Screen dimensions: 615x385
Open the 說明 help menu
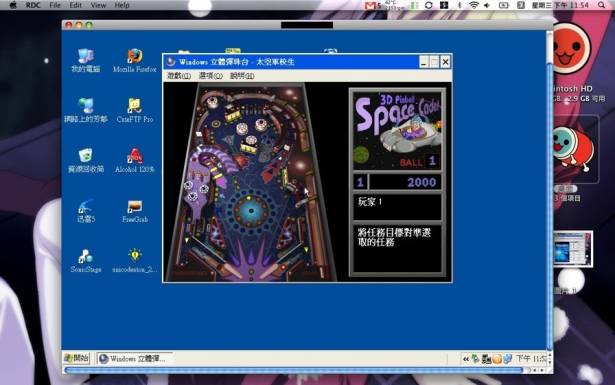(242, 76)
